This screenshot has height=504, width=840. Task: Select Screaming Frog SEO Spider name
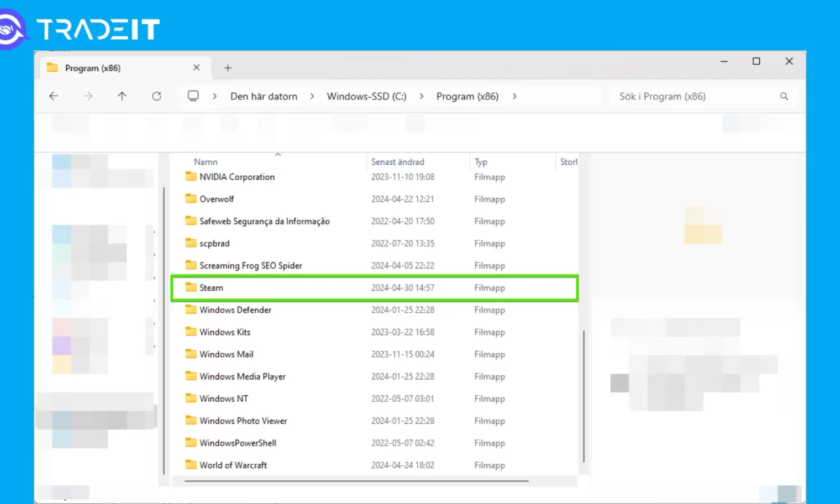[x=251, y=266]
